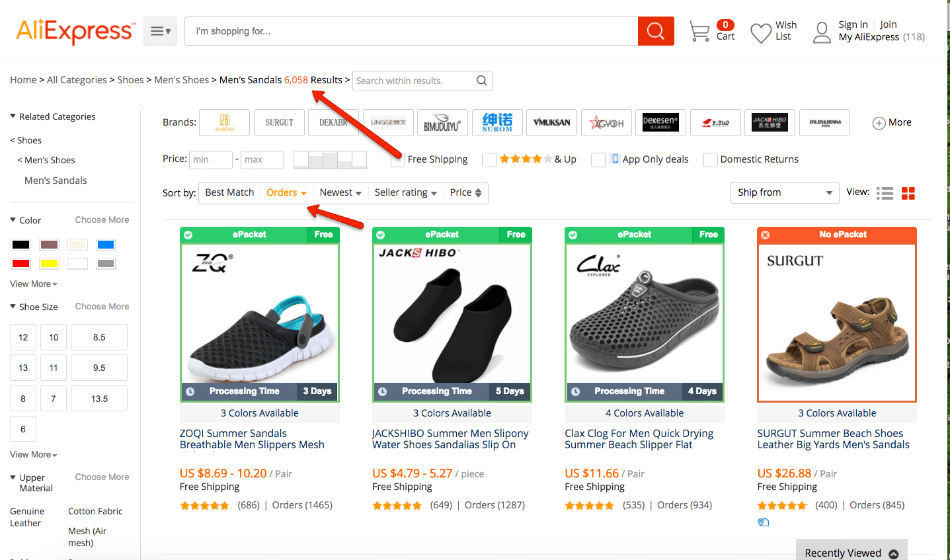Select shoe size 8.5

coord(99,337)
